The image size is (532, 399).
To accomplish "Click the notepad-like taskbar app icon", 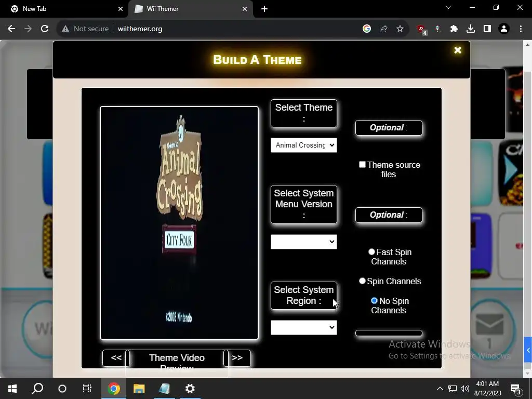I will tap(164, 389).
